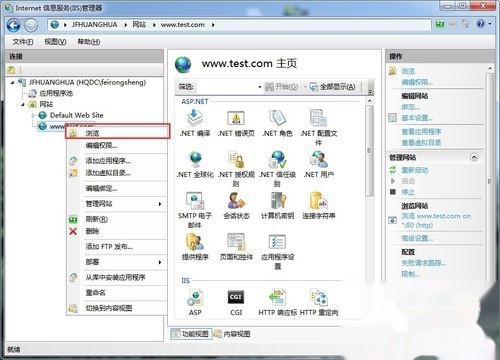Click 查看应用程序 link
This screenshot has width=500, height=360.
coord(421,132)
